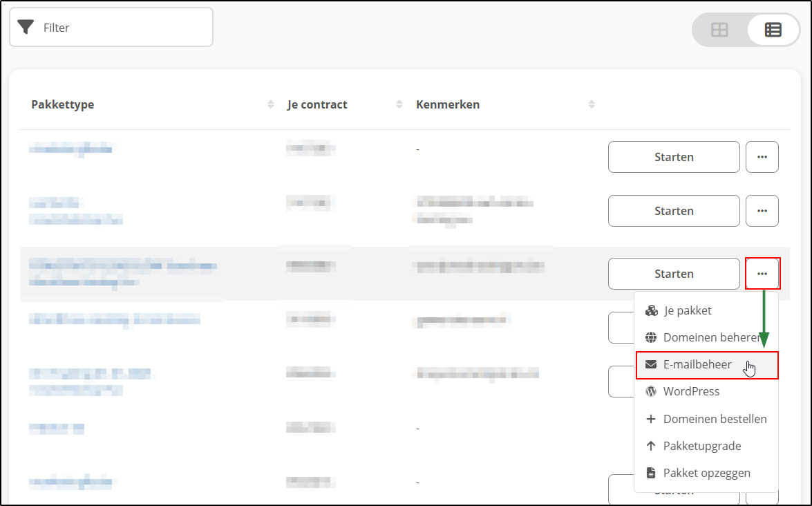Sort the Je contract column

coord(399,104)
